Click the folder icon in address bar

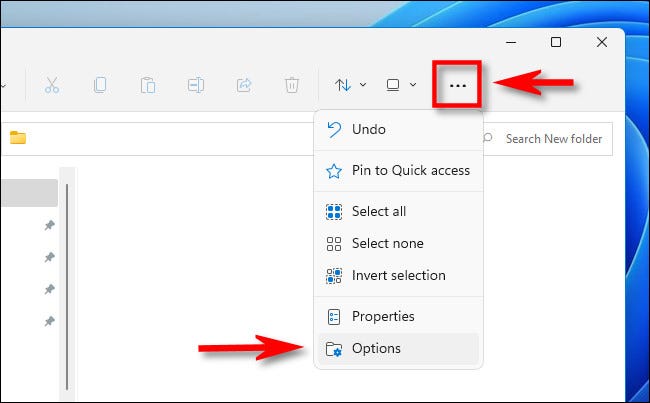click(18, 139)
